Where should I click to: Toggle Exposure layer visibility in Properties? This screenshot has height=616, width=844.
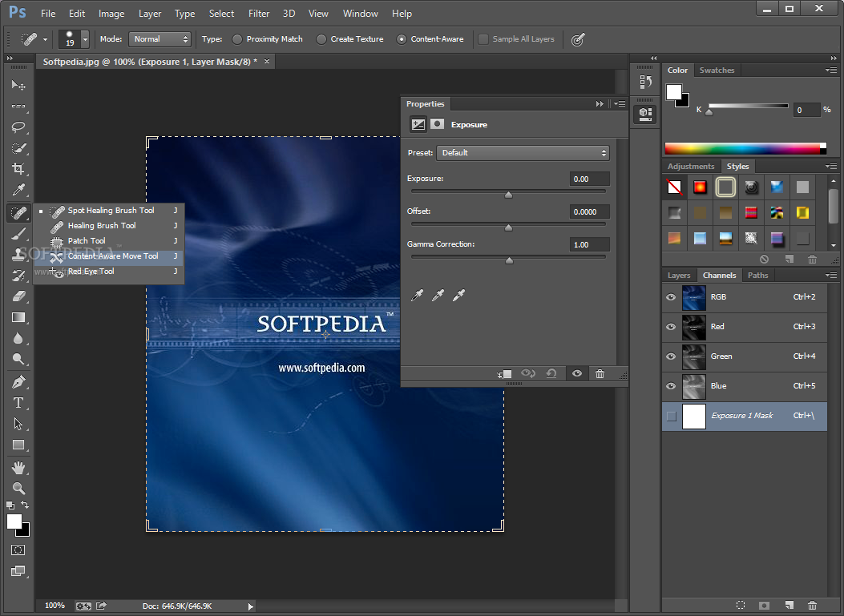(x=577, y=373)
